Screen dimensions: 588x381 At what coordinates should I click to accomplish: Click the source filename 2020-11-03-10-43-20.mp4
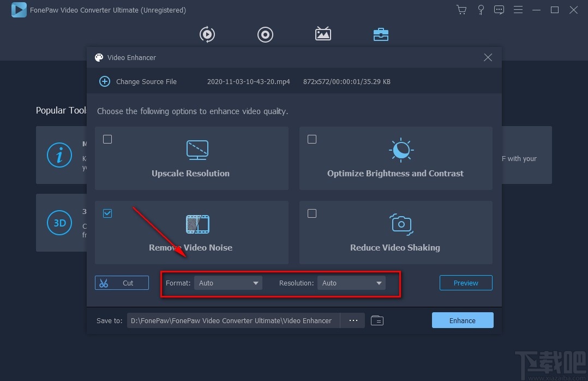pyautogui.click(x=248, y=81)
